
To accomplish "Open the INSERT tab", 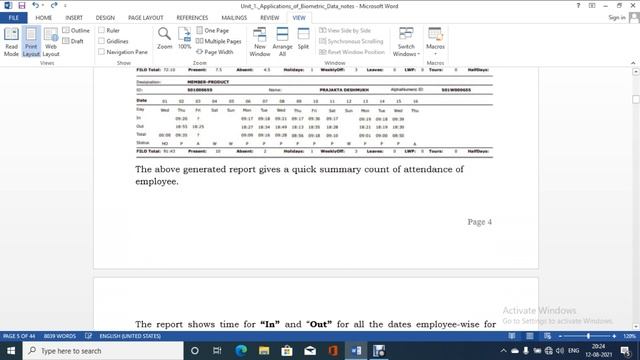I will coord(74,18).
